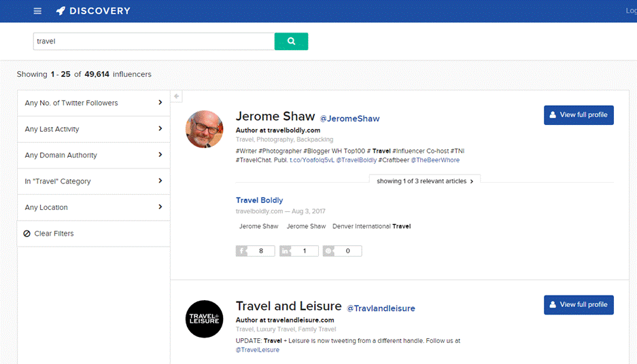Click the Discovery rocket logo
This screenshot has width=637, height=364.
tap(61, 11)
